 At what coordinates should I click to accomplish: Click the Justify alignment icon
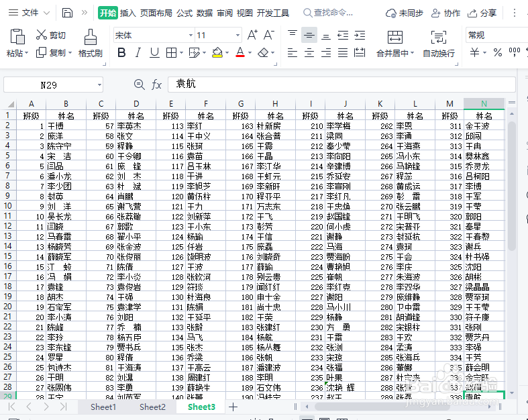tap(343, 52)
